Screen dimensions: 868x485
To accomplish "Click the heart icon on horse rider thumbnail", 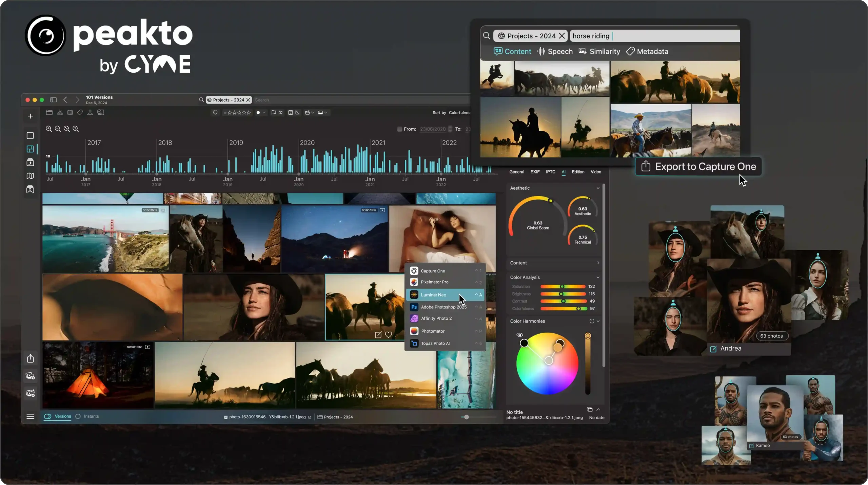I will coord(389,335).
